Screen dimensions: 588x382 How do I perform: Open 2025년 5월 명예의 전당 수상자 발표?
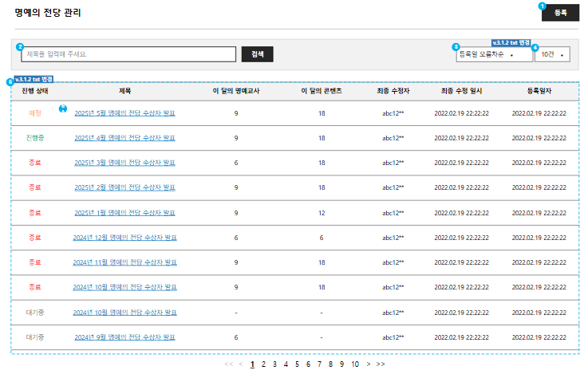[125, 113]
